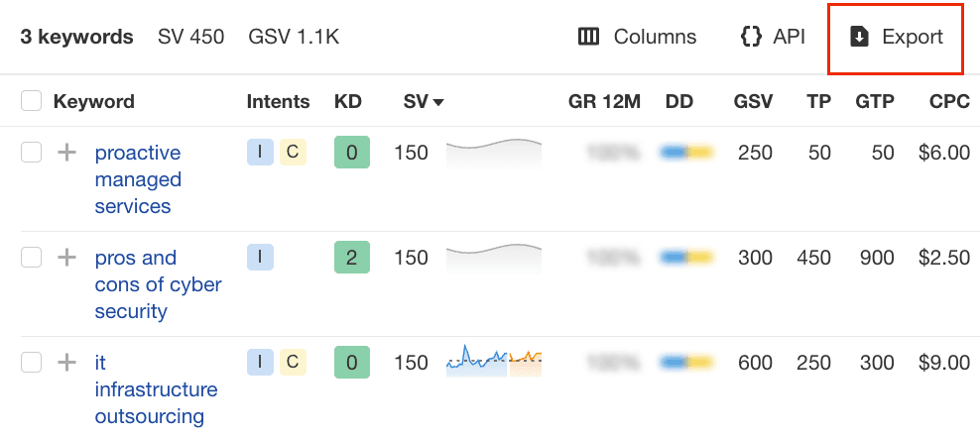Select the it infrastructure outsourcing checkbox
The height and width of the screenshot is (437, 980).
tap(32, 363)
